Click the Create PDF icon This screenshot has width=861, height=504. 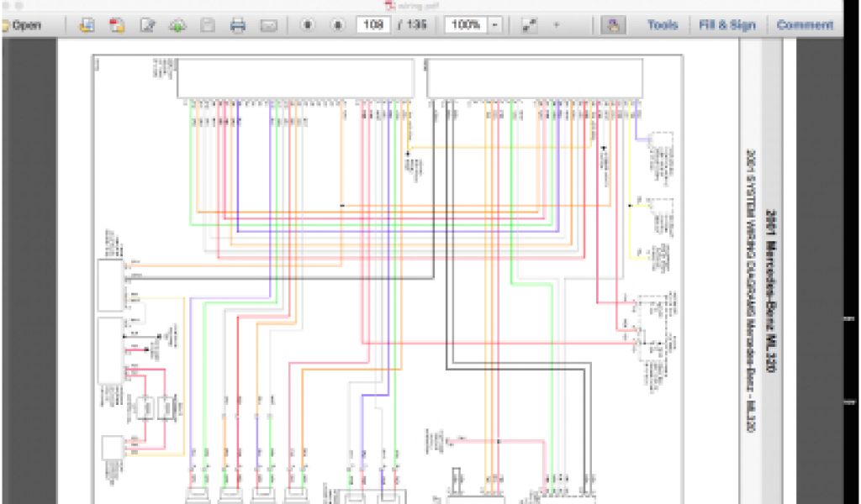(x=86, y=25)
